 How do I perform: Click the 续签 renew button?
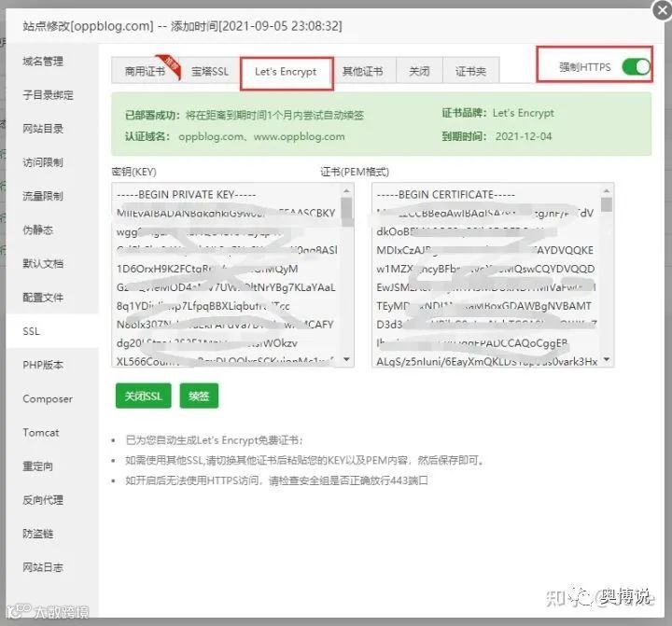coord(199,396)
